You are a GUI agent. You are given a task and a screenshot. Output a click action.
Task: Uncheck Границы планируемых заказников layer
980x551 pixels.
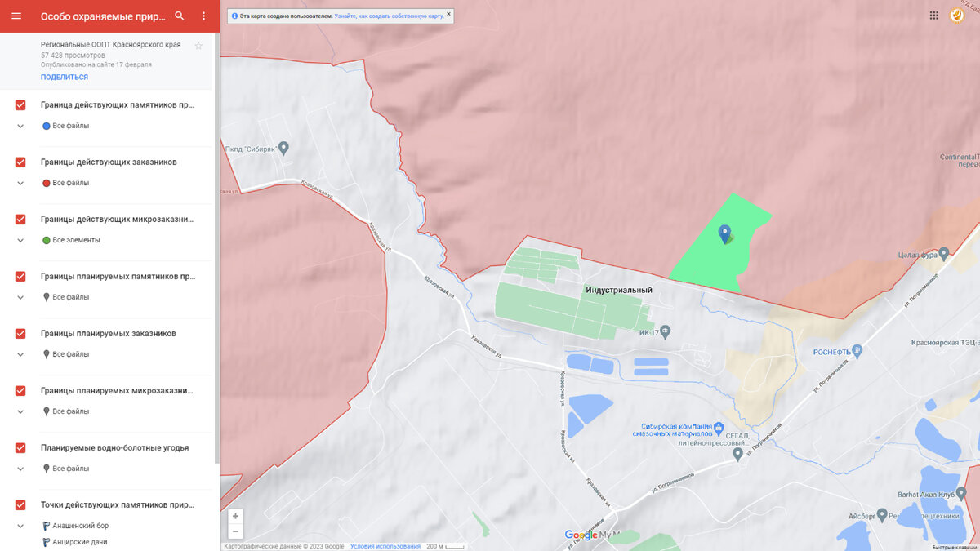tap(20, 334)
